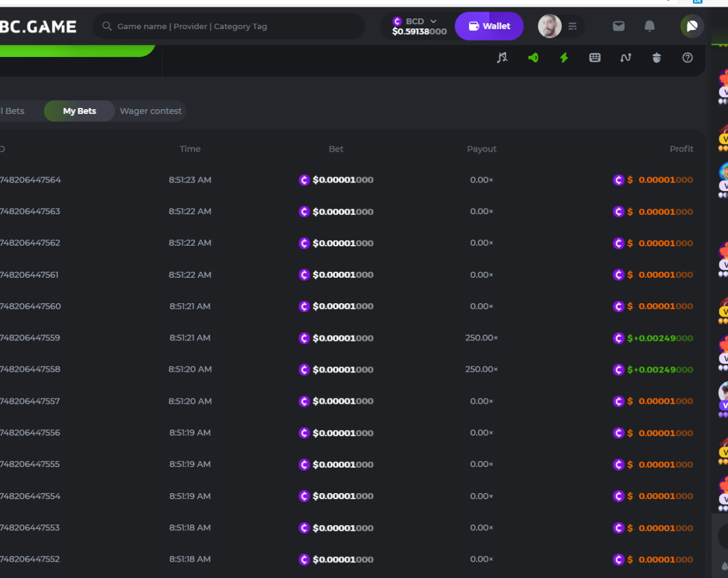Click the Wallet button

coord(489,26)
